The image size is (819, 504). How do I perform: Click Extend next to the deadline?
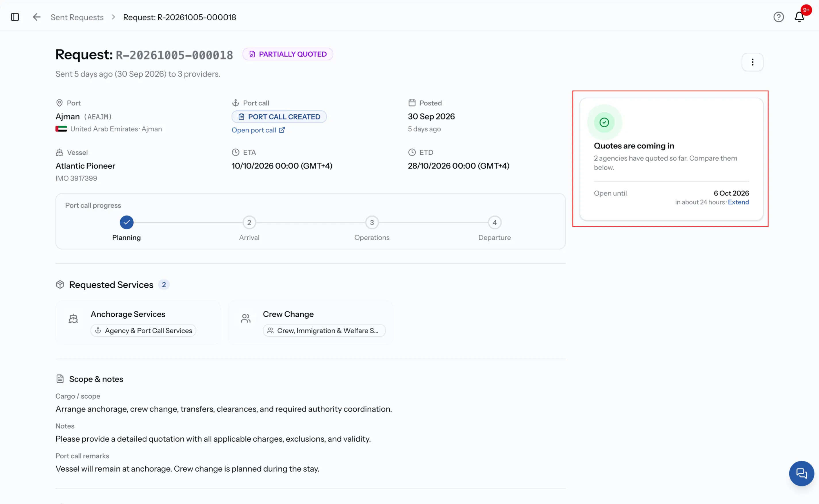[738, 202]
